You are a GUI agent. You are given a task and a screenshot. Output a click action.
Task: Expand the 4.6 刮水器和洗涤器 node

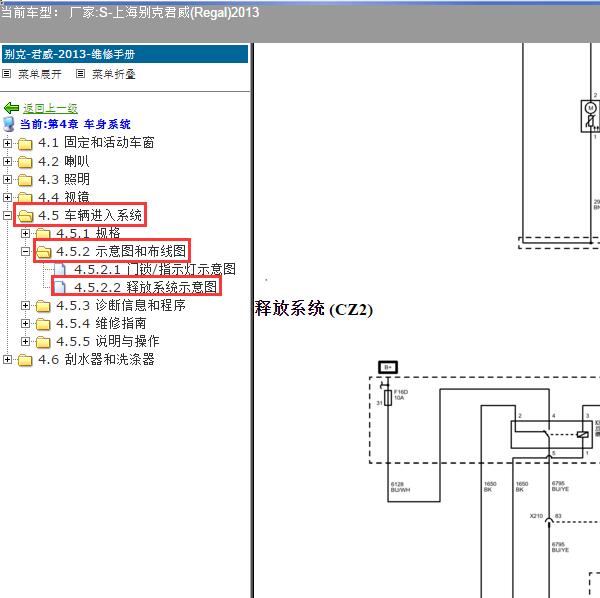pyautogui.click(x=7, y=359)
